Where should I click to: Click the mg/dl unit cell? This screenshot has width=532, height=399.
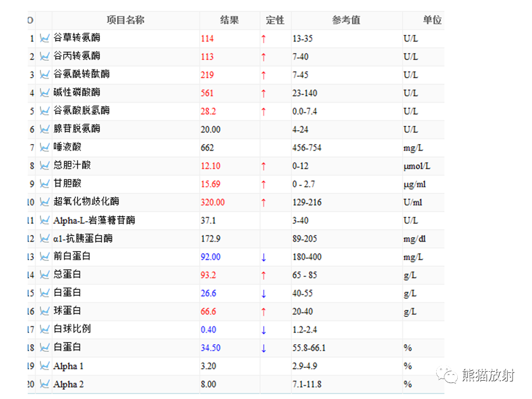tap(415, 239)
